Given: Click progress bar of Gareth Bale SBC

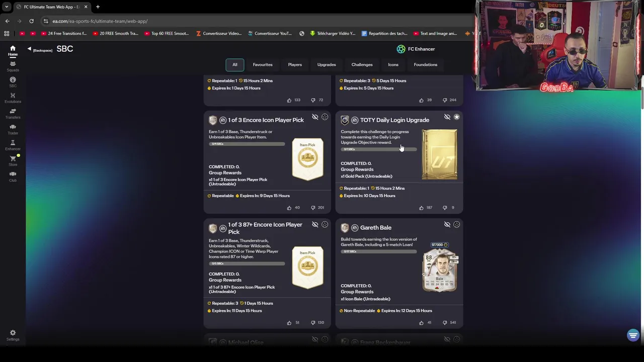Looking at the screenshot, I should (379, 251).
